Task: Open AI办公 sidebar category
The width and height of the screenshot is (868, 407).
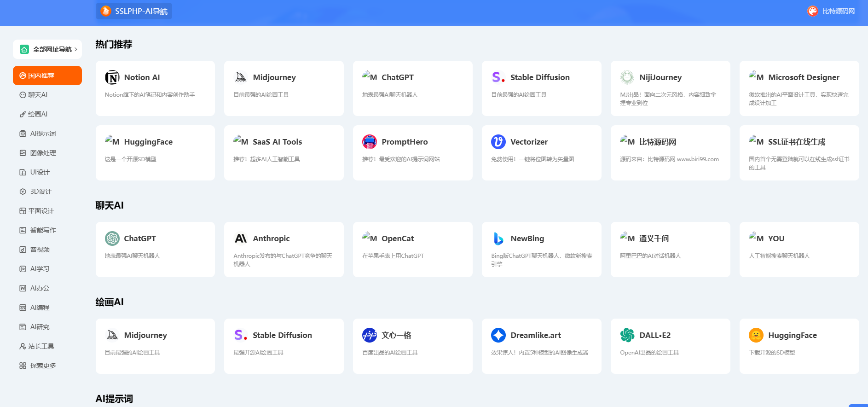Action: 47,288
